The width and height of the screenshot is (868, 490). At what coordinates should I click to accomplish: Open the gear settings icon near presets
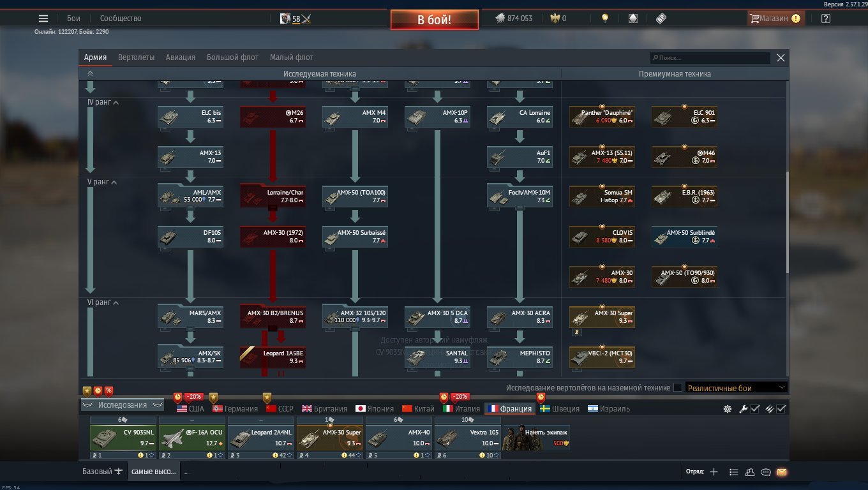(728, 409)
